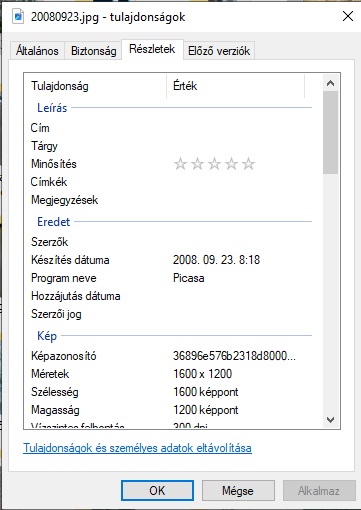This screenshot has height=510, width=361.
Task: Select the Cím property row
Action: pos(168,128)
